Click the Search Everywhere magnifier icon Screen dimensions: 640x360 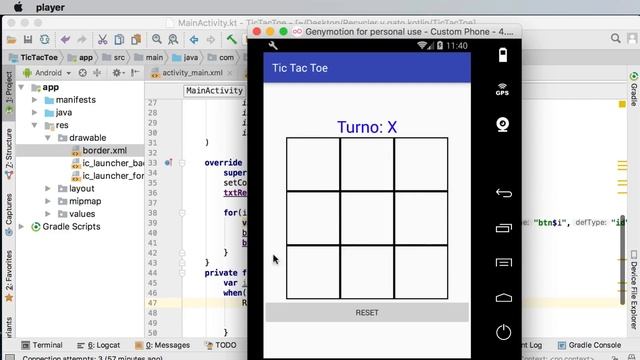click(x=616, y=38)
